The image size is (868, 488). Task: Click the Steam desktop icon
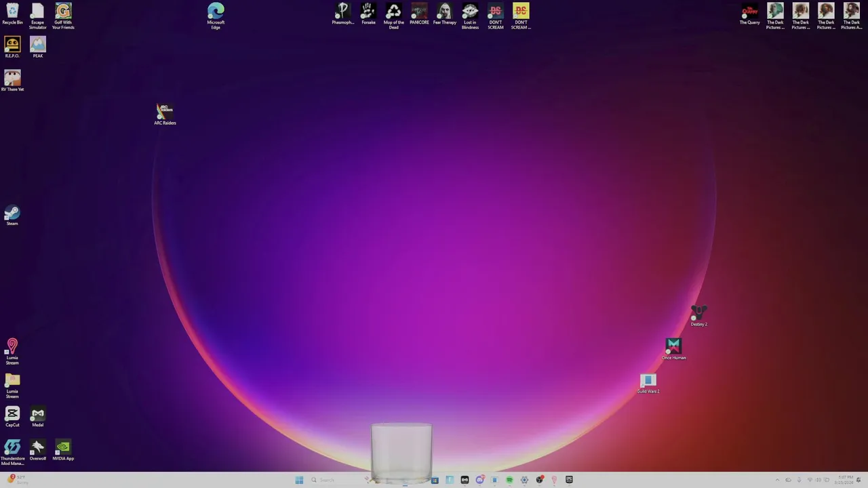click(12, 216)
